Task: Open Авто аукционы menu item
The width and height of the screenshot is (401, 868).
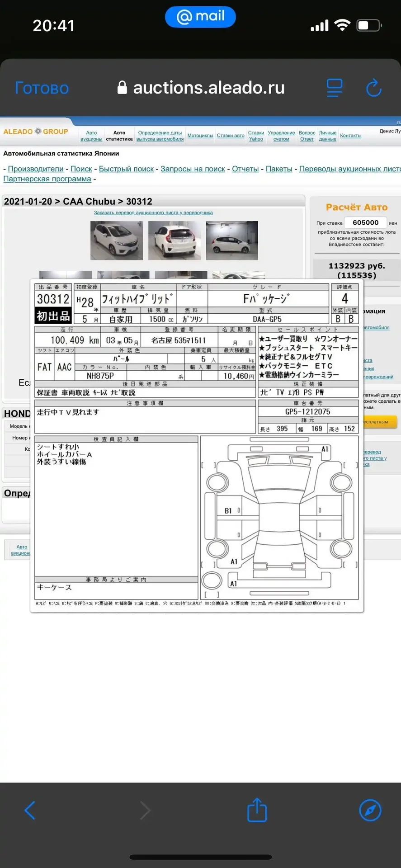Action: (x=91, y=136)
